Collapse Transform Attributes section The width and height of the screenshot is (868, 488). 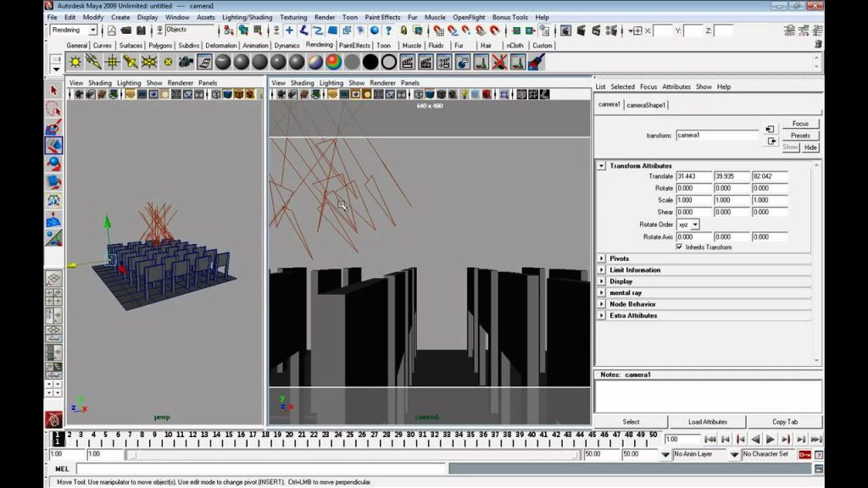[601, 165]
